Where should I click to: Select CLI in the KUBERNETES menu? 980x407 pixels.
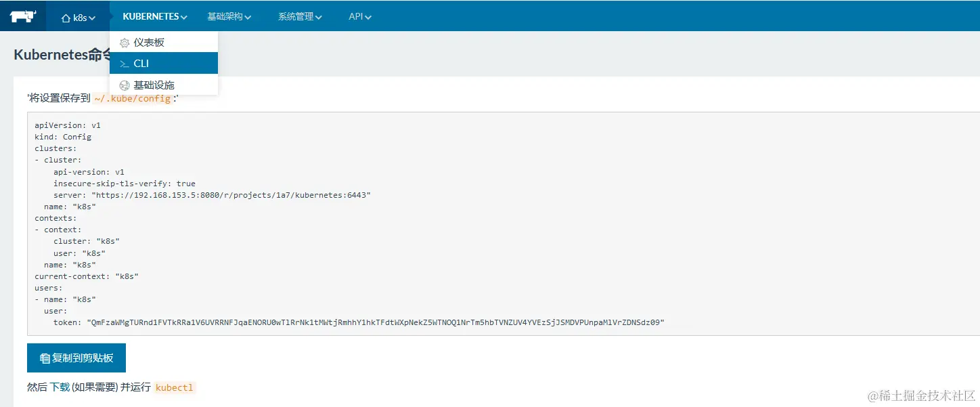[142, 64]
